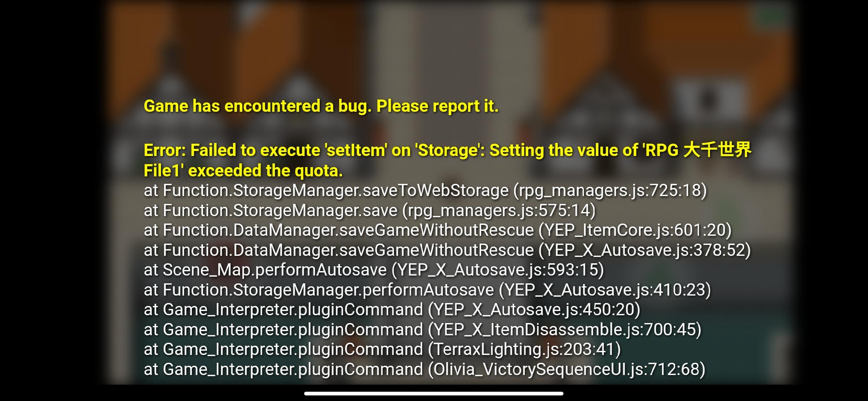
Task: Click the Olivia_VictorySequenceUI.js stack line
Action: [425, 369]
